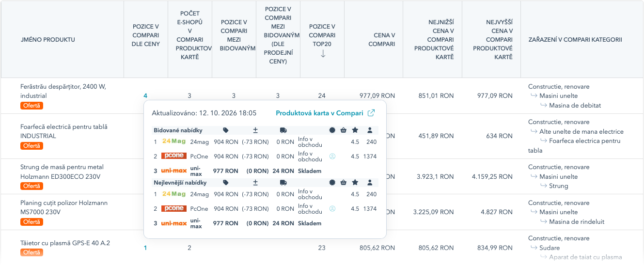
Task: Sort by Pozice v Compari dle ceny header
Action: point(146,35)
